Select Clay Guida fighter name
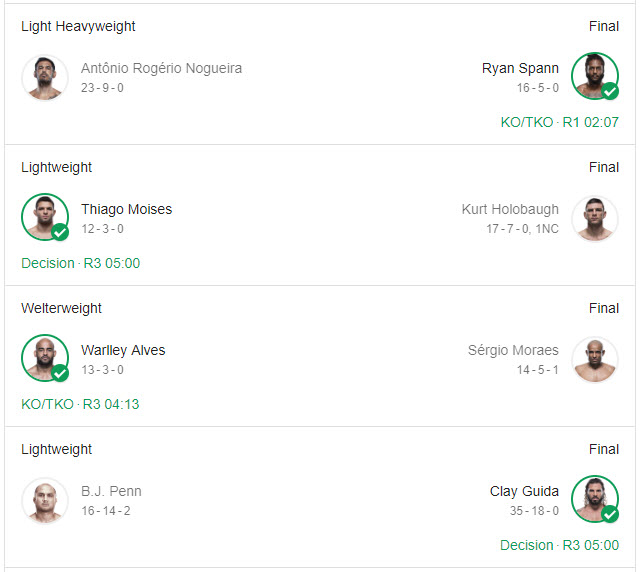Viewport: 644px width, 572px height. point(524,491)
